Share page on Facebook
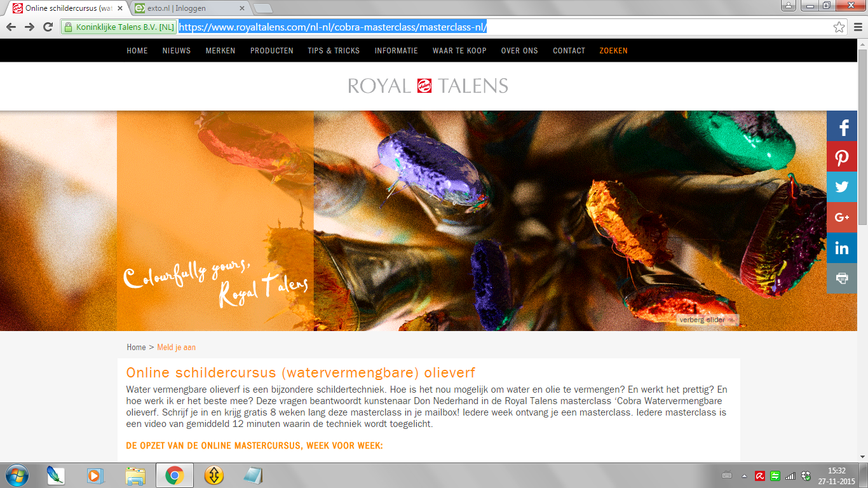The width and height of the screenshot is (868, 488). point(842,126)
